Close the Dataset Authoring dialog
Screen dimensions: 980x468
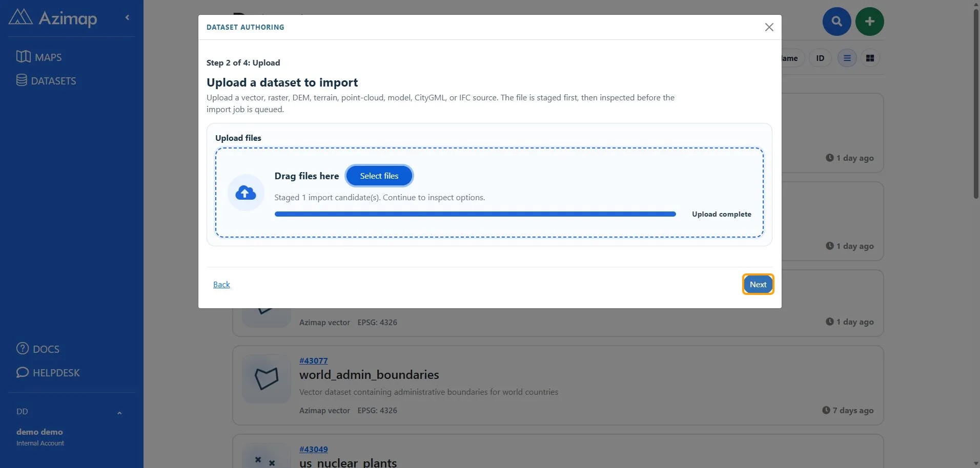point(769,27)
